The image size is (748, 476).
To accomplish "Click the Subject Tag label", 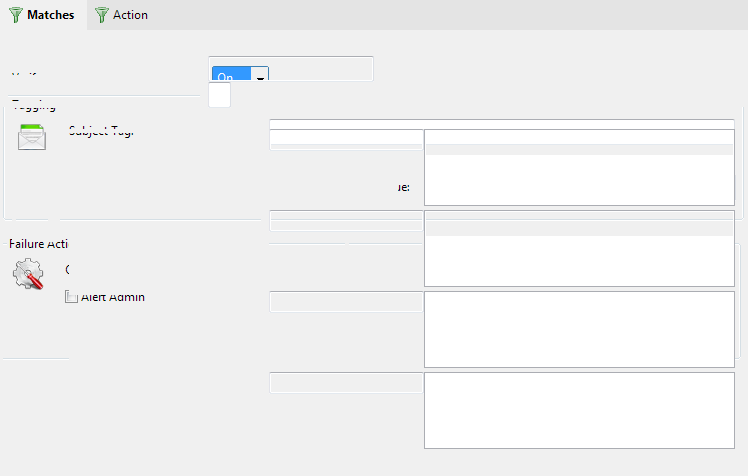I will (101, 131).
